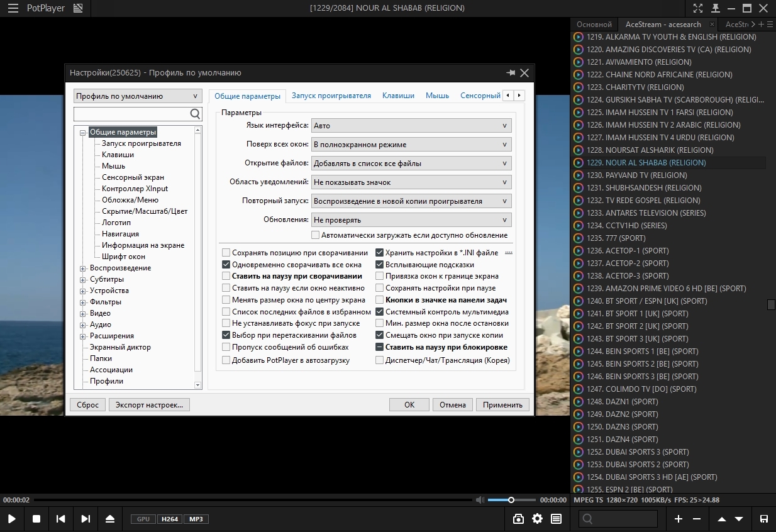Viewport: 776px width, 532px height.
Task: Skip to the previous track
Action: (60, 519)
